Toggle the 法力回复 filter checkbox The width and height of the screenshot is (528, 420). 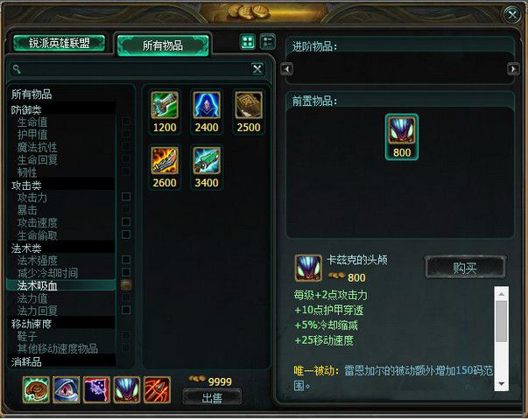point(126,310)
